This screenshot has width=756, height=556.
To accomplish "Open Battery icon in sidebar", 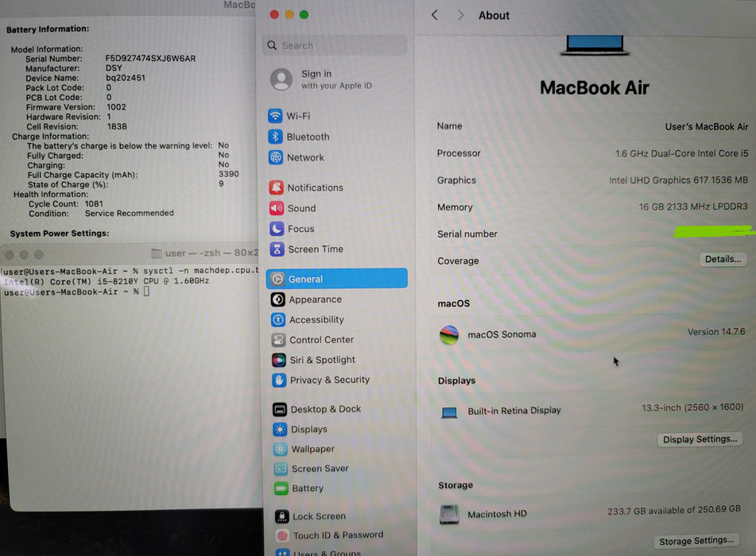I will (281, 488).
